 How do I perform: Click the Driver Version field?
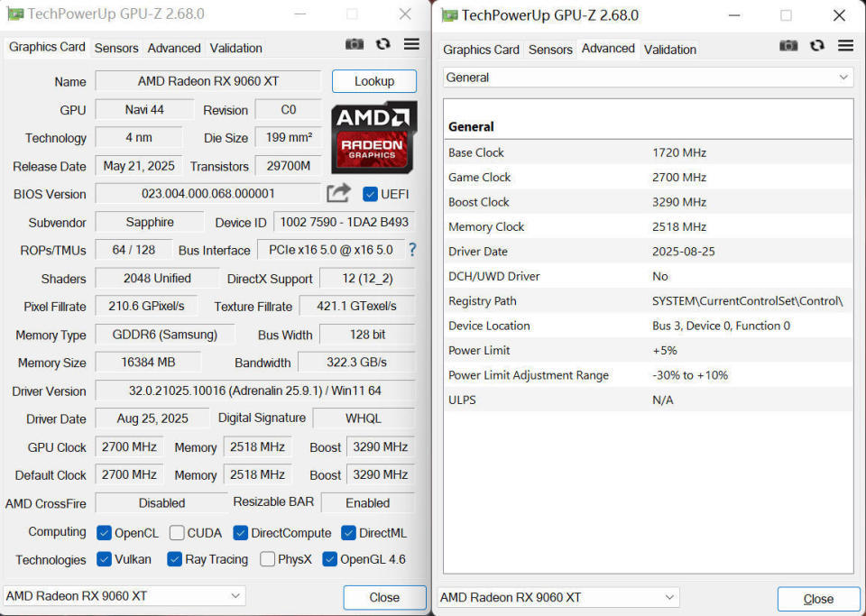click(255, 391)
